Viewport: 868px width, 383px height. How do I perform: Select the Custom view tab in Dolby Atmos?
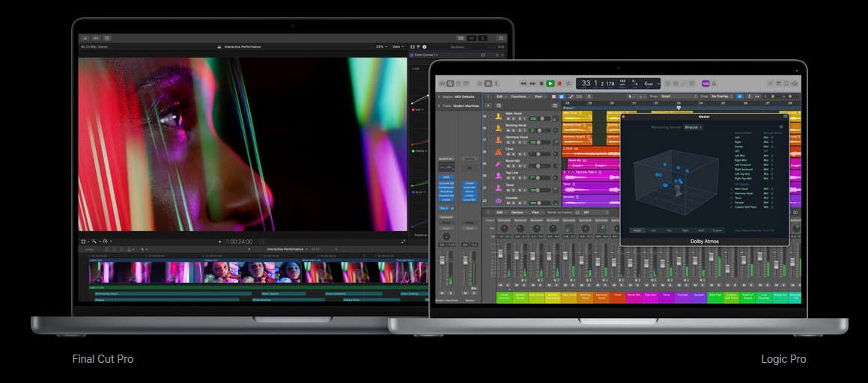[717, 230]
